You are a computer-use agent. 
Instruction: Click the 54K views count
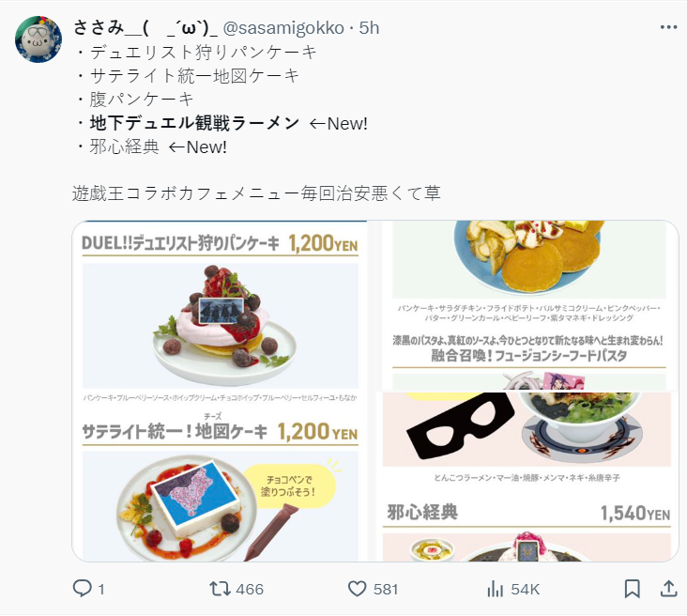tap(526, 590)
